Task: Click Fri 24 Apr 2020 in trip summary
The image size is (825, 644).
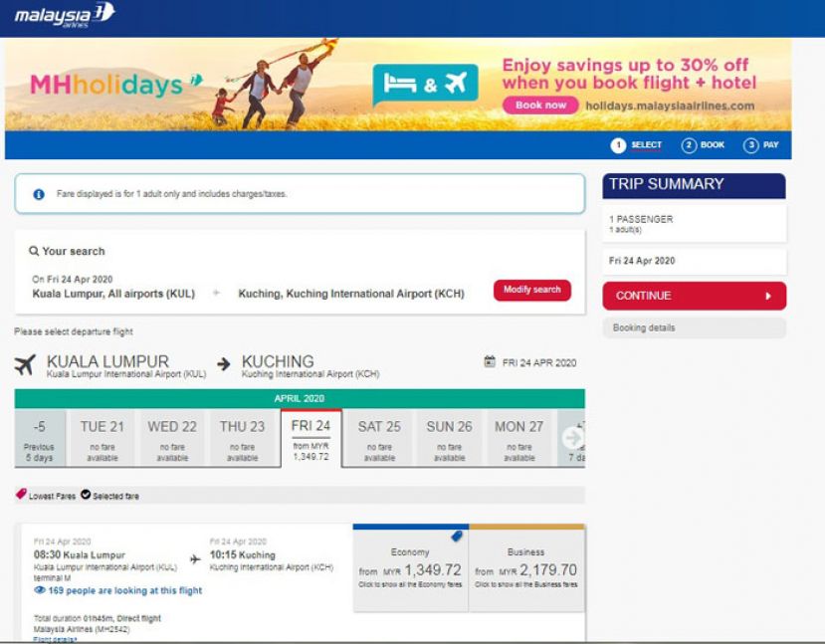Action: click(694, 261)
